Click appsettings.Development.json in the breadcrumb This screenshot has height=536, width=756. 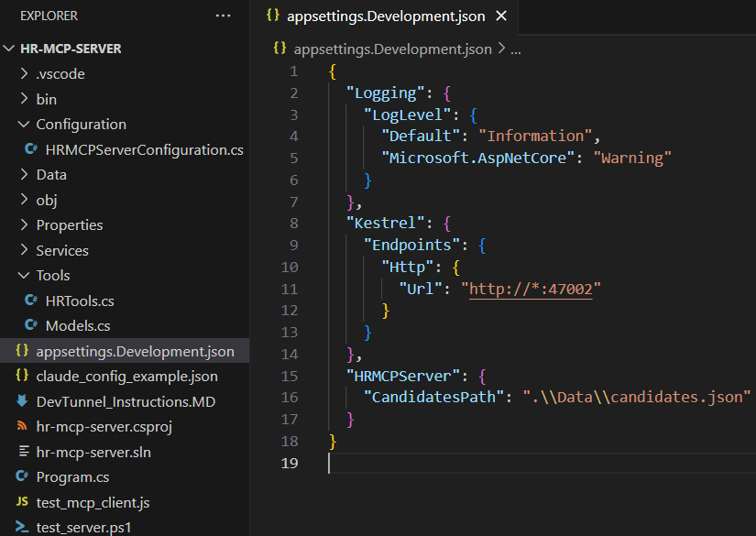(391, 49)
